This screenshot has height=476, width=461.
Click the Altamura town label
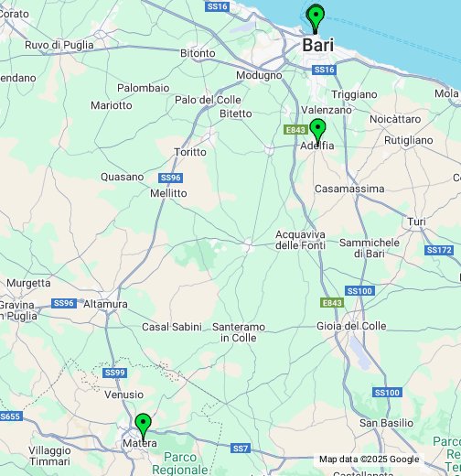[105, 304]
